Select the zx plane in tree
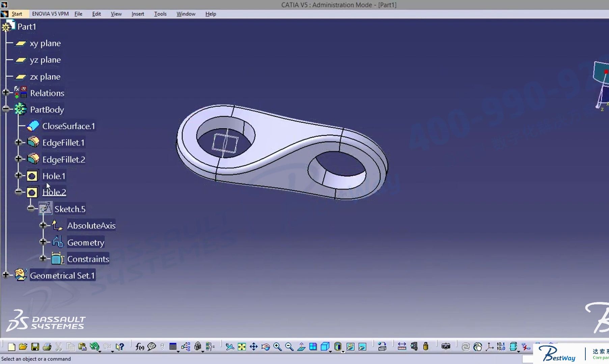 [x=45, y=77]
